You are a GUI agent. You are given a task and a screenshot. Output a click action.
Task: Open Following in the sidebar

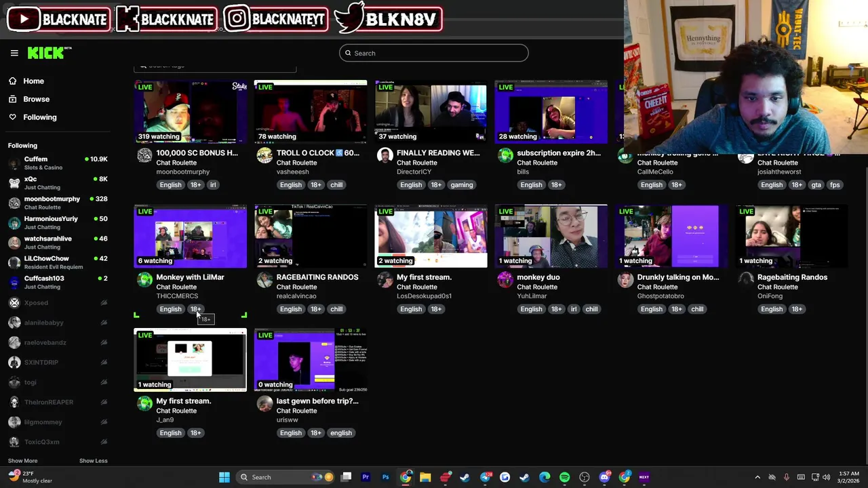pyautogui.click(x=40, y=117)
